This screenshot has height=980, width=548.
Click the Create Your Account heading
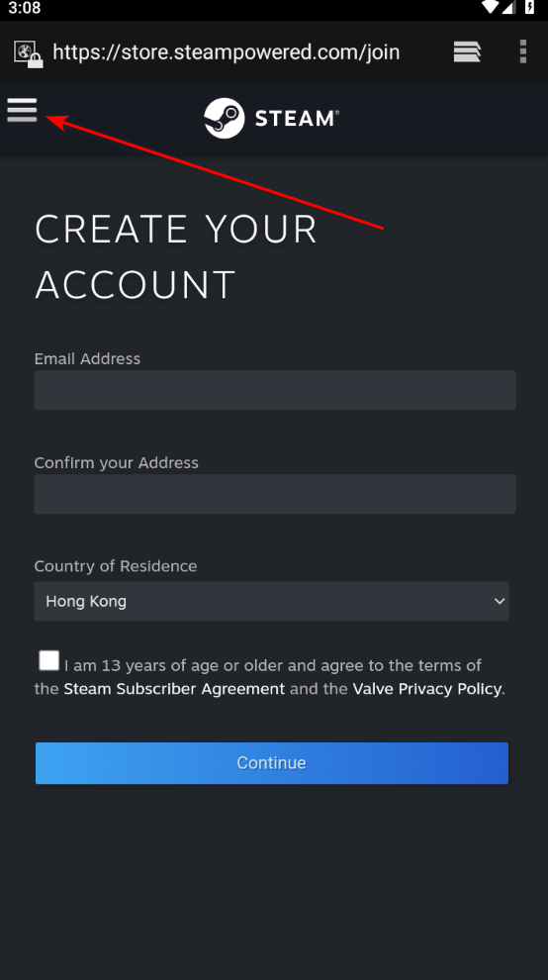click(176, 256)
